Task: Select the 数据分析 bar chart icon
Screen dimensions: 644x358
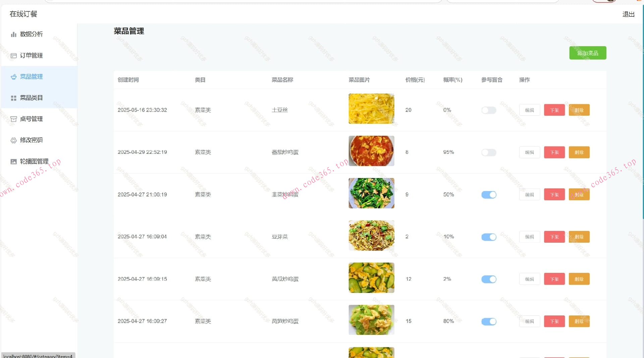Action: pos(13,34)
